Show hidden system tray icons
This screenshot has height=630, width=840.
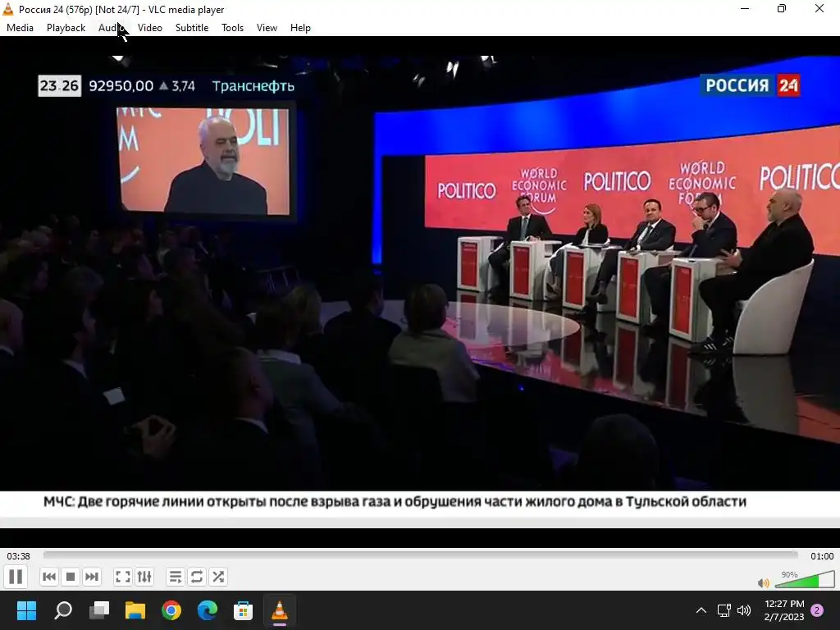(x=701, y=610)
